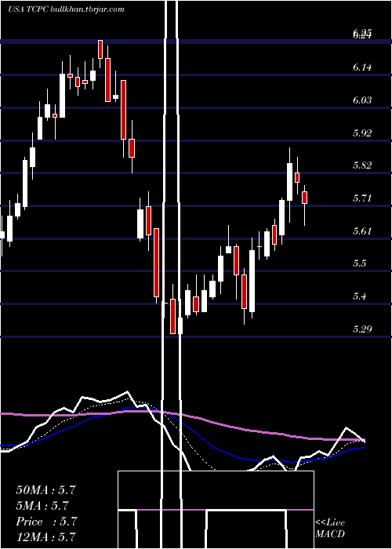Click the '12MA : 5.7' readout
This screenshot has height=549, width=392.
point(45,536)
